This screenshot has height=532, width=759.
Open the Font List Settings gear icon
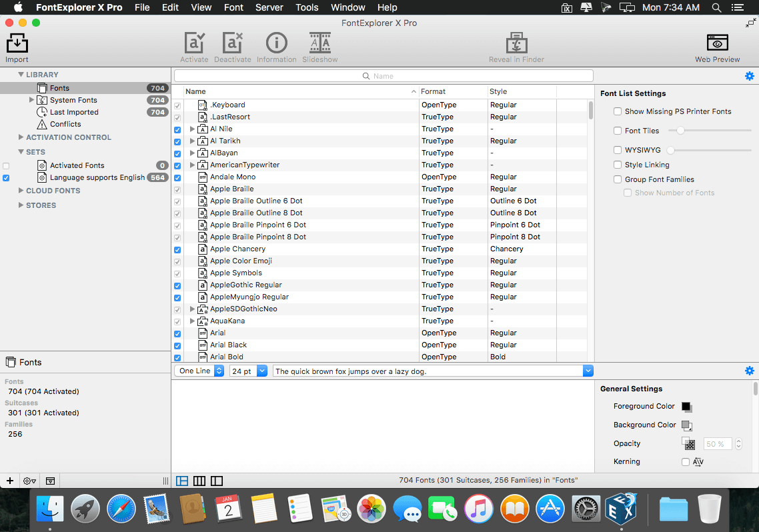click(749, 76)
